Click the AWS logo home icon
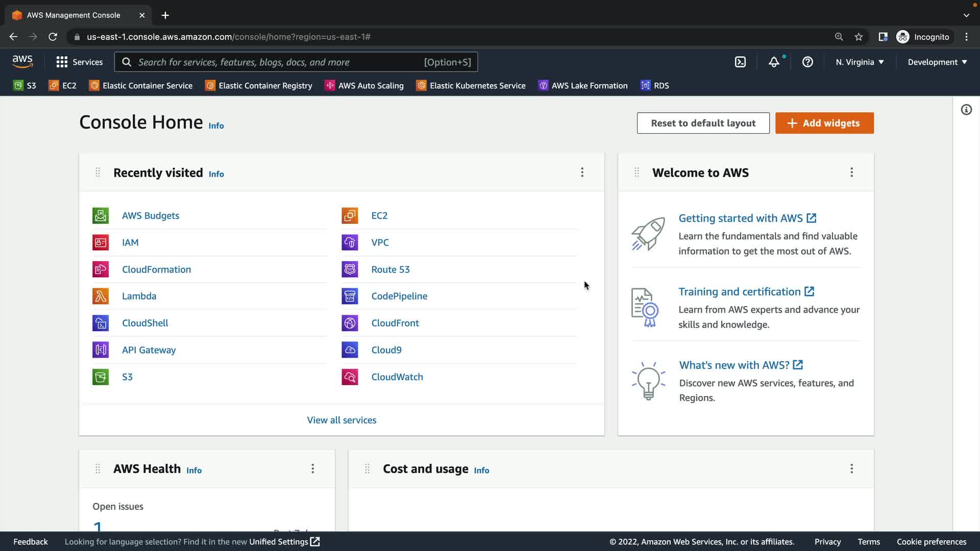Screen dimensions: 980x551 click(x=22, y=62)
